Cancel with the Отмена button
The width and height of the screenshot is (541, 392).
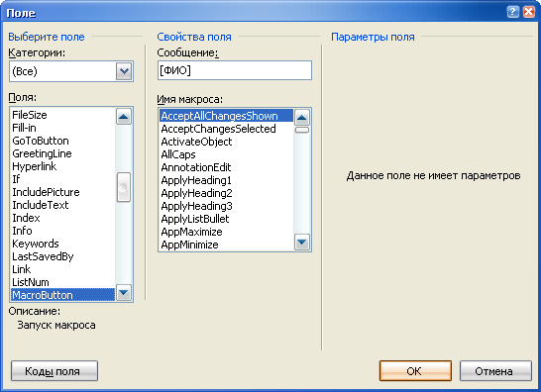pos(495,371)
